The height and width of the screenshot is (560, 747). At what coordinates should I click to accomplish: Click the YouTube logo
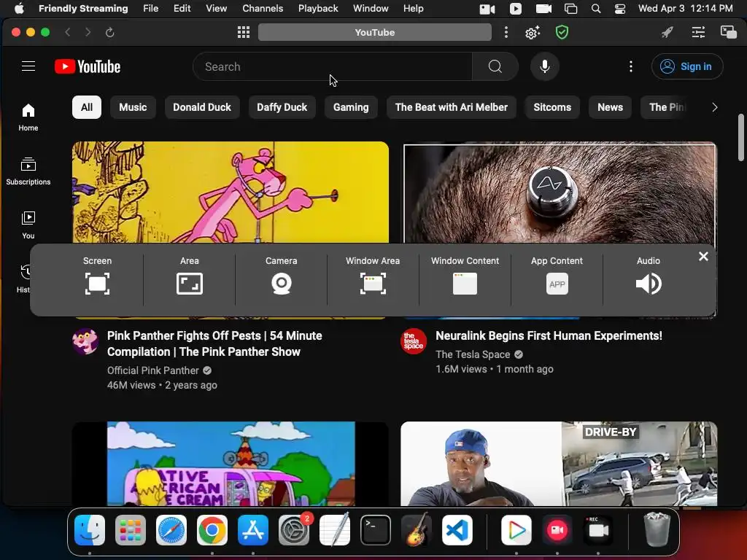coord(88,66)
